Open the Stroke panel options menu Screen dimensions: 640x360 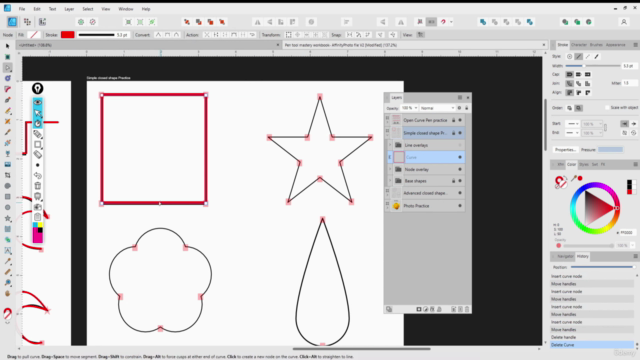[636, 45]
